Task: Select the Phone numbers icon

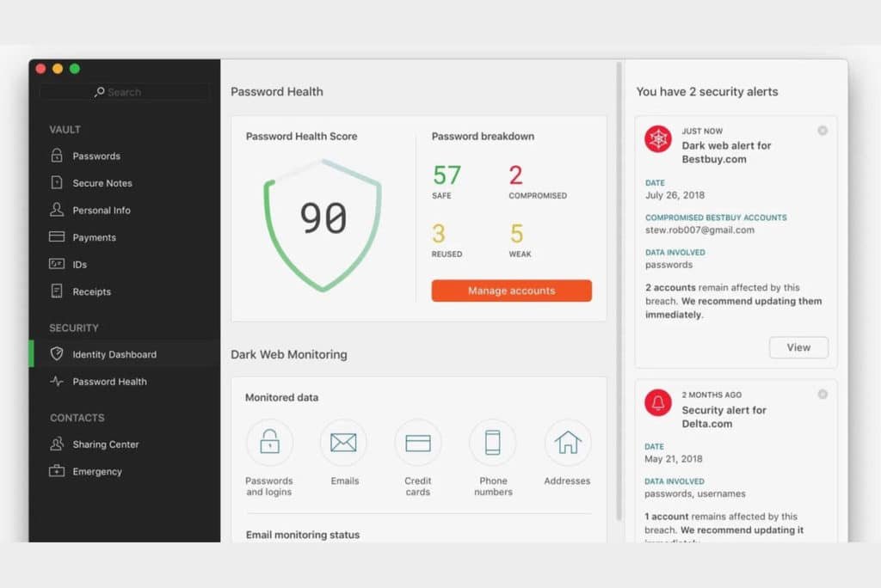Action: [x=492, y=443]
